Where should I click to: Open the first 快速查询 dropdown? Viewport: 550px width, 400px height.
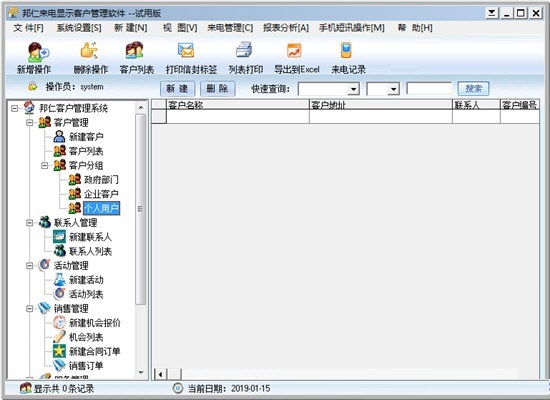354,89
